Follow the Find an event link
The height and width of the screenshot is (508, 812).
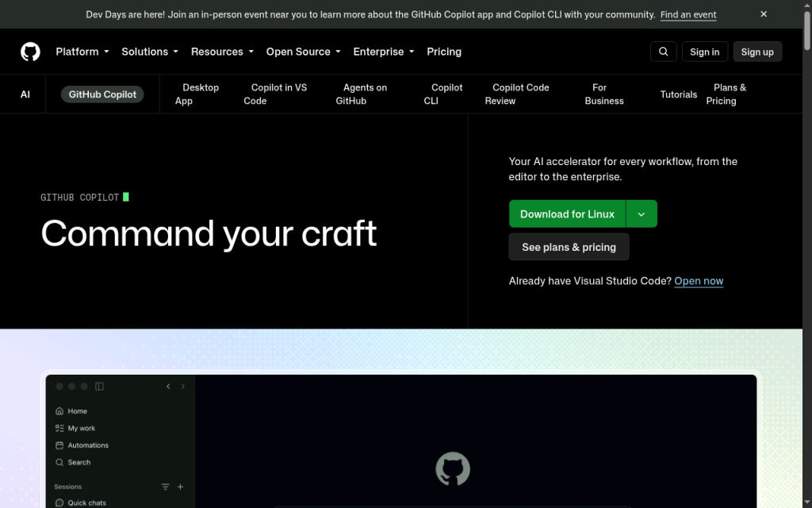click(688, 14)
